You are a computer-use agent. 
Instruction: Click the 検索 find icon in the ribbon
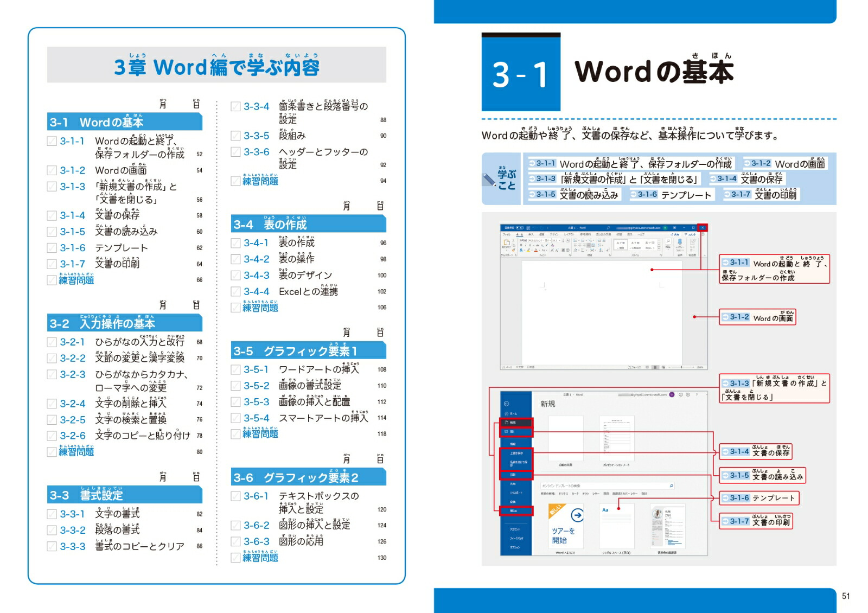coord(668,241)
